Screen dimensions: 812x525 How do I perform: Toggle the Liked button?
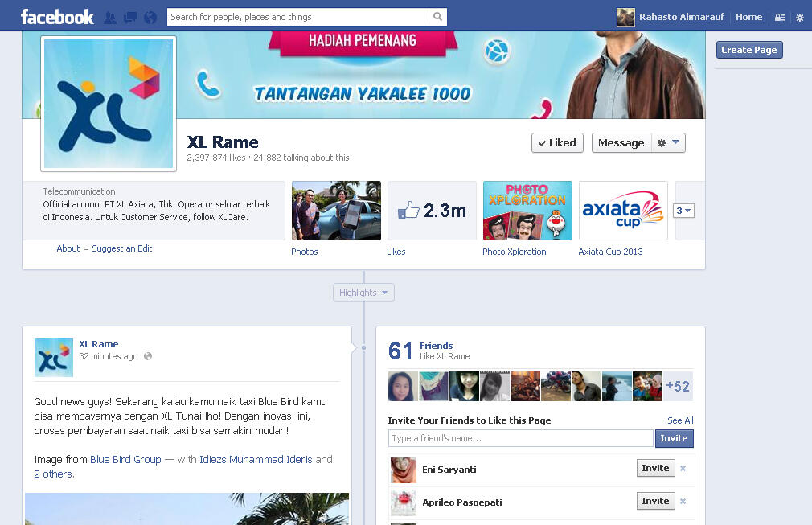[557, 143]
